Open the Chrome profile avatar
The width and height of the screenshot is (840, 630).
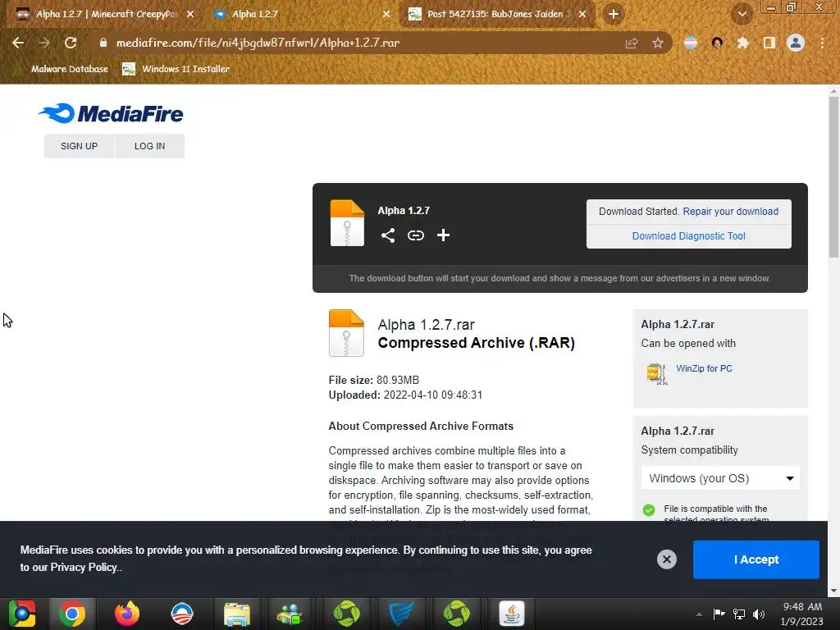pyautogui.click(x=796, y=43)
